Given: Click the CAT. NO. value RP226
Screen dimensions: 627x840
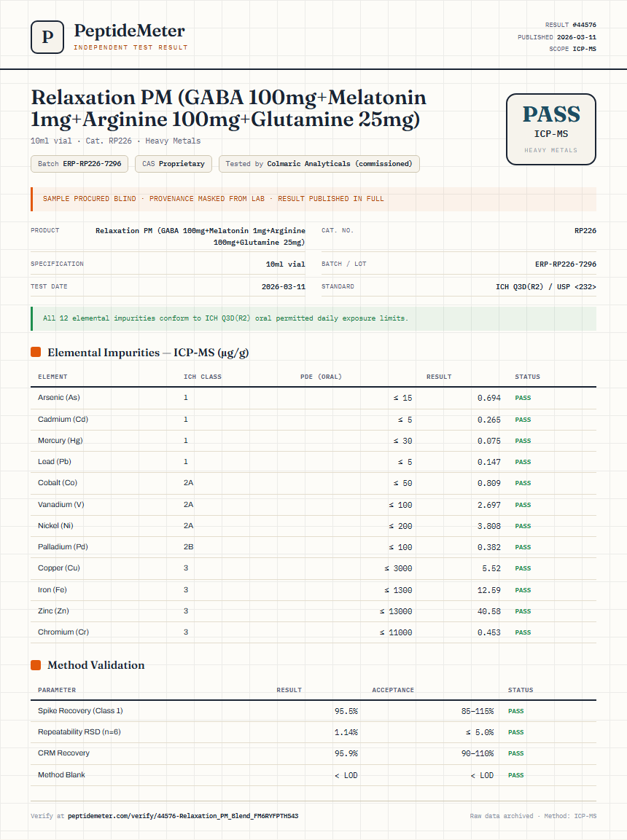Looking at the screenshot, I should 585,230.
